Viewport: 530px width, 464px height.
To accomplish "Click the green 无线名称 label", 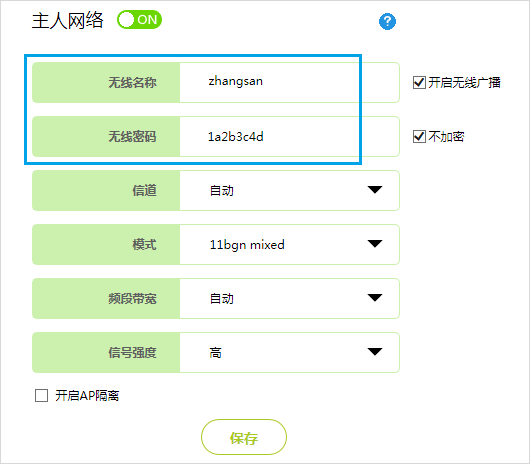I will point(106,82).
